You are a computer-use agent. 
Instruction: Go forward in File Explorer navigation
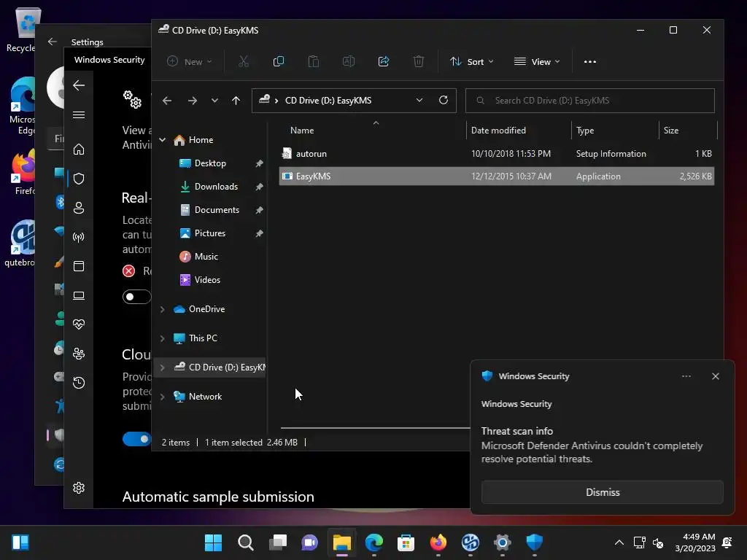[x=193, y=101]
